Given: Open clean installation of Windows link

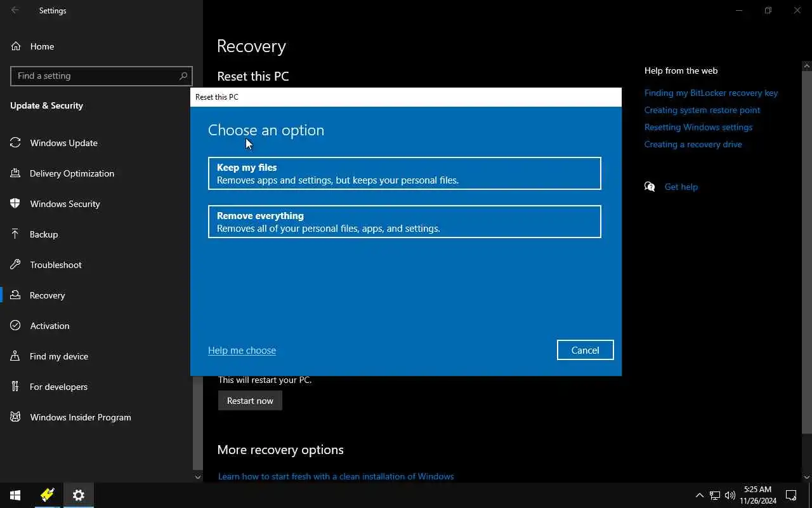Looking at the screenshot, I should point(336,476).
